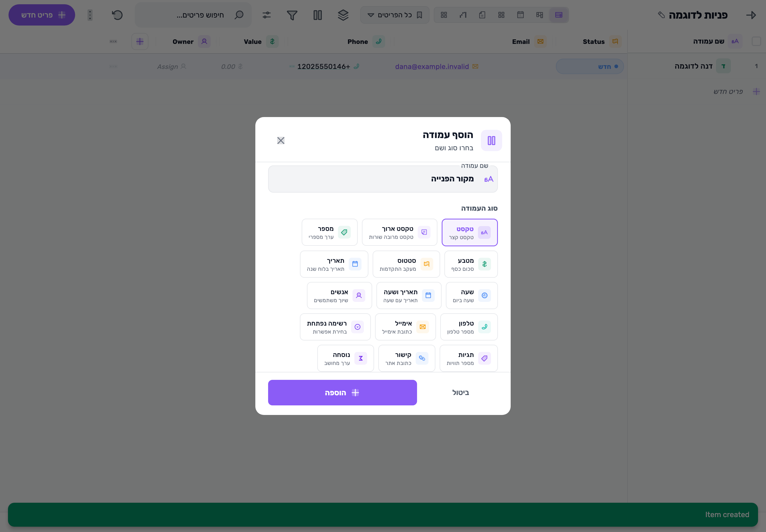Choose the מטבע currency column type
The width and height of the screenshot is (766, 532).
click(x=471, y=264)
